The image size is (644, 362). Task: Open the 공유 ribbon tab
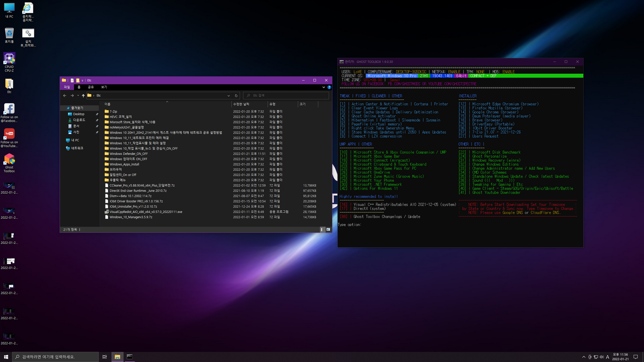(x=91, y=87)
